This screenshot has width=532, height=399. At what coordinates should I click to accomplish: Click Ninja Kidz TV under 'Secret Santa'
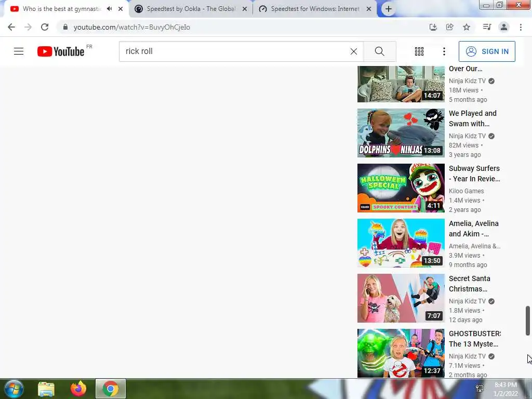(467, 301)
